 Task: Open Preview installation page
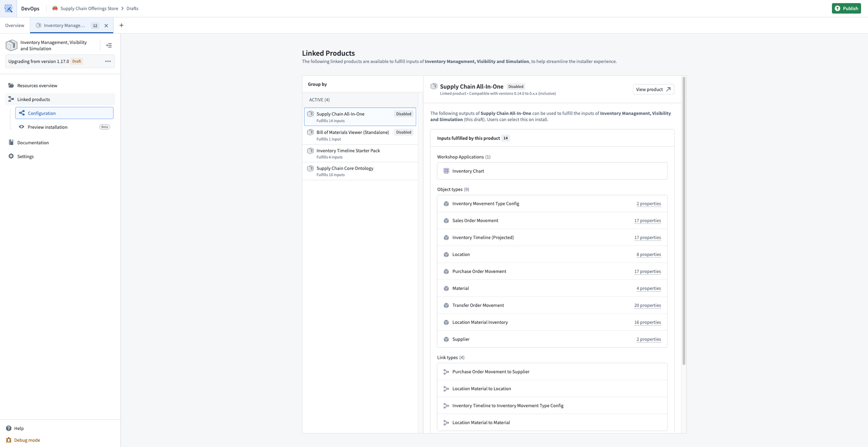(x=64, y=127)
